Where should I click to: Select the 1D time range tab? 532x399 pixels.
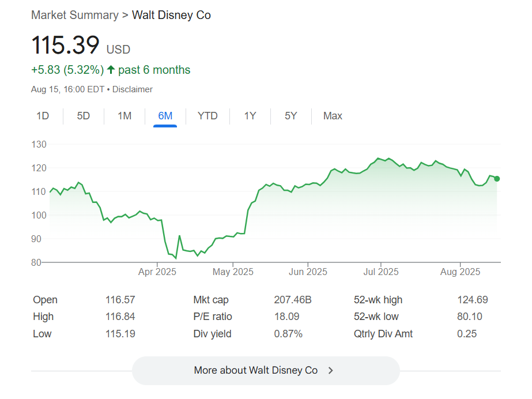click(43, 116)
